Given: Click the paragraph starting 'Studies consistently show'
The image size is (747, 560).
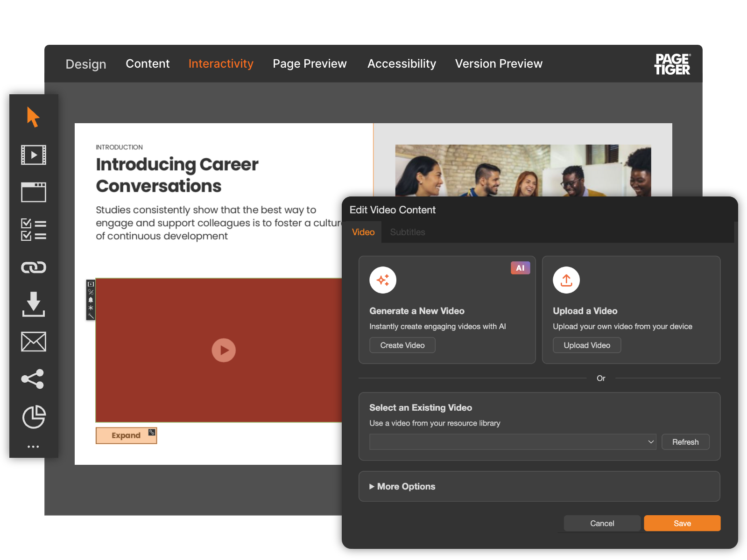Looking at the screenshot, I should click(x=218, y=223).
